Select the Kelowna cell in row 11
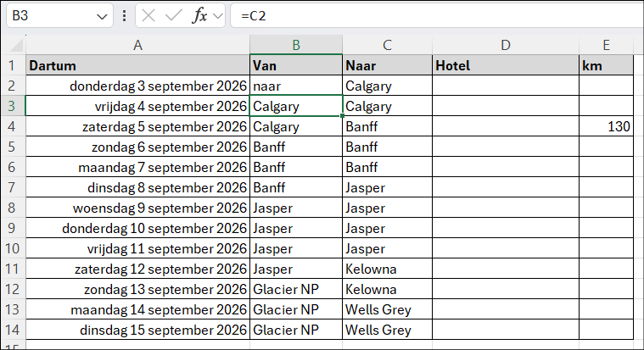The image size is (644, 350). click(388, 269)
